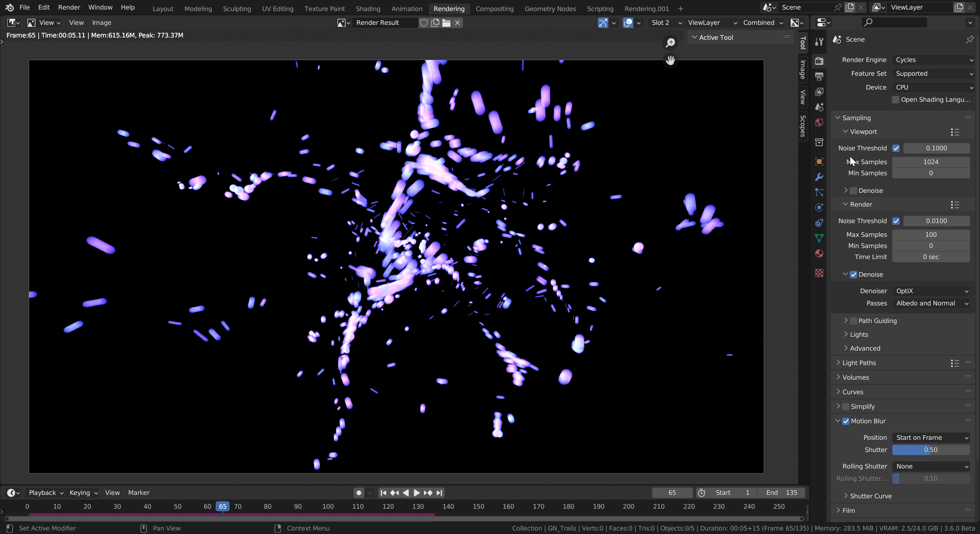Screen dimensions: 980x534
Task: Open the Particles properties icon
Action: 819,192
